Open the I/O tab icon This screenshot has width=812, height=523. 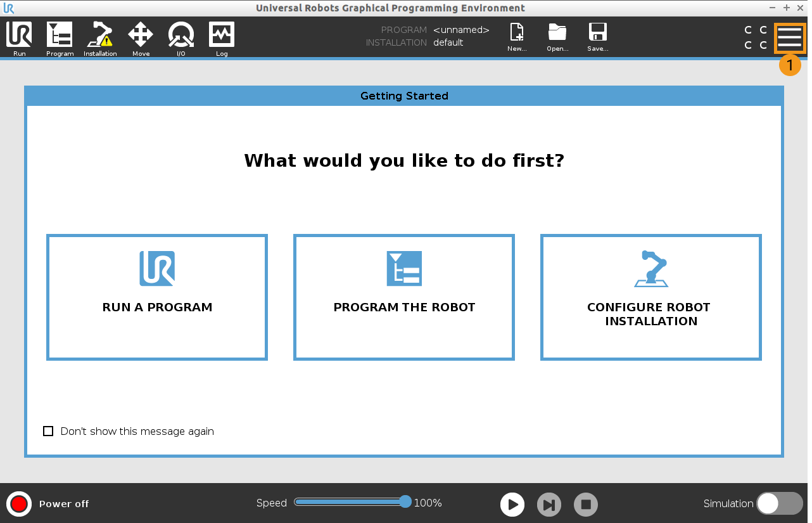click(x=181, y=36)
